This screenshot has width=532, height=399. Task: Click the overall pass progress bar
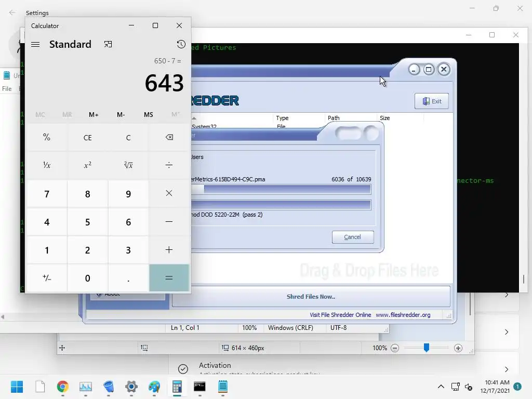point(281,205)
